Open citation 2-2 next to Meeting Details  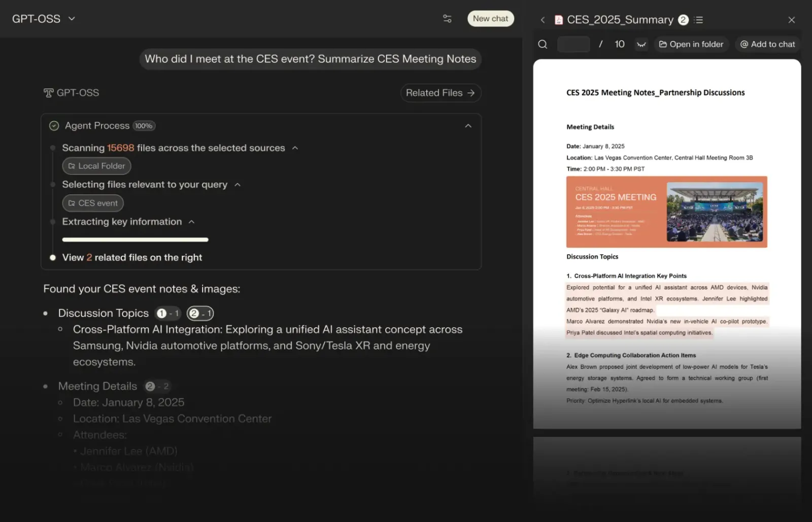pos(157,387)
